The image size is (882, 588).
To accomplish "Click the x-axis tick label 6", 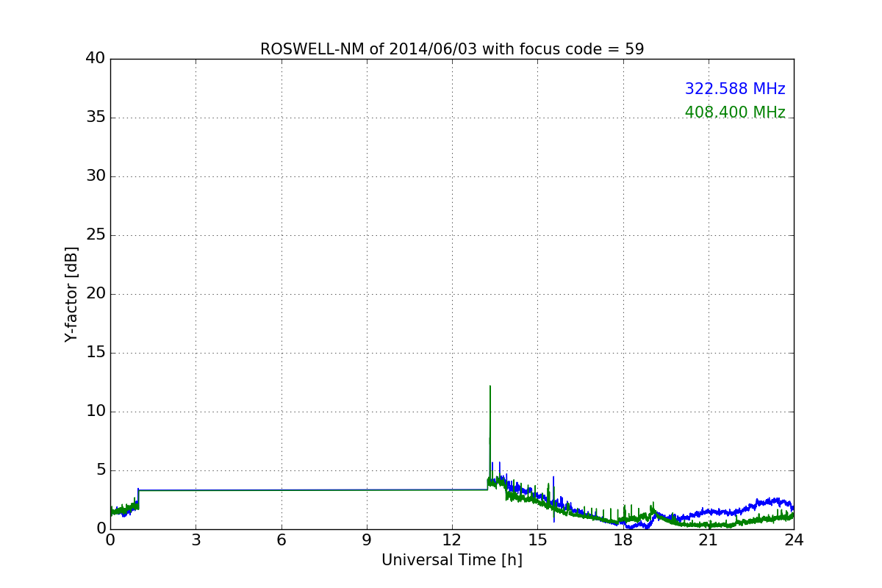I will coord(282,540).
